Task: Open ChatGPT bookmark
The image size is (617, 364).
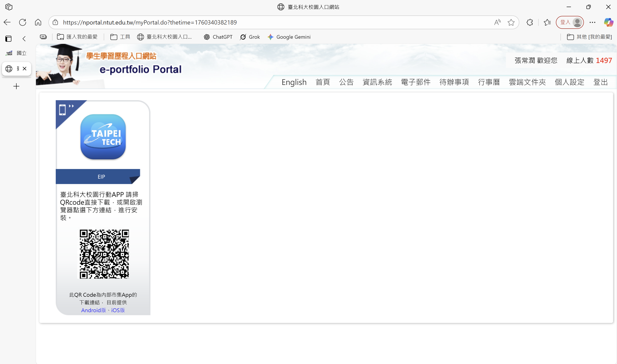Action: tap(218, 37)
